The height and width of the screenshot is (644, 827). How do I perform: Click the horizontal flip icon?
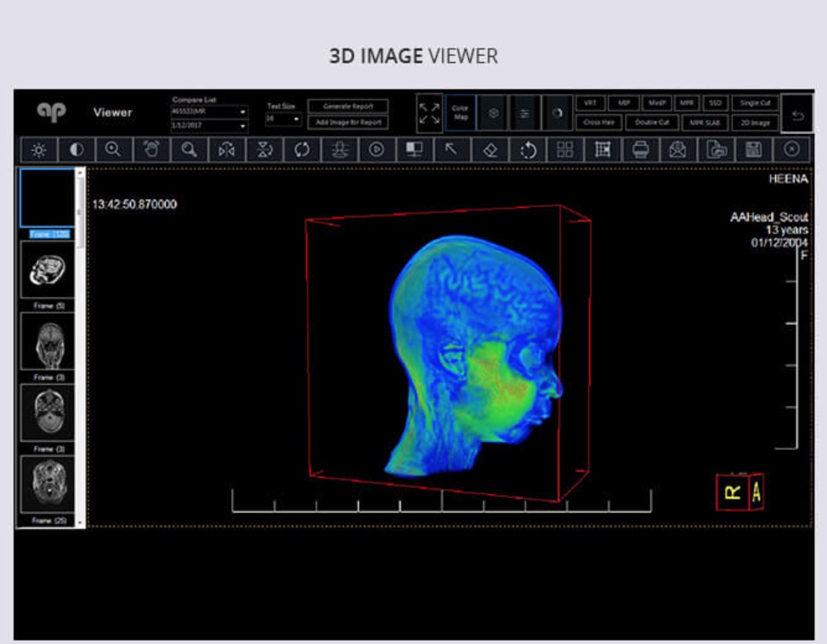pos(227,150)
